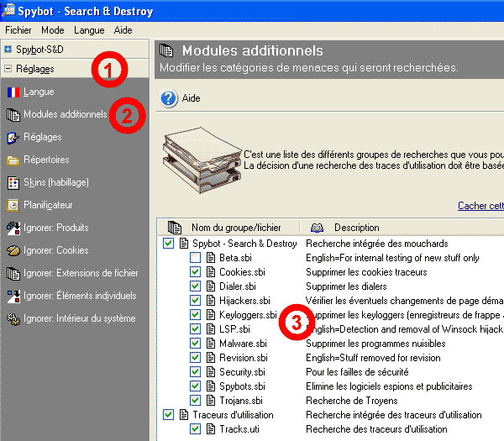Click the Cacher link to hide information
504x441 pixels.
pyautogui.click(x=480, y=206)
